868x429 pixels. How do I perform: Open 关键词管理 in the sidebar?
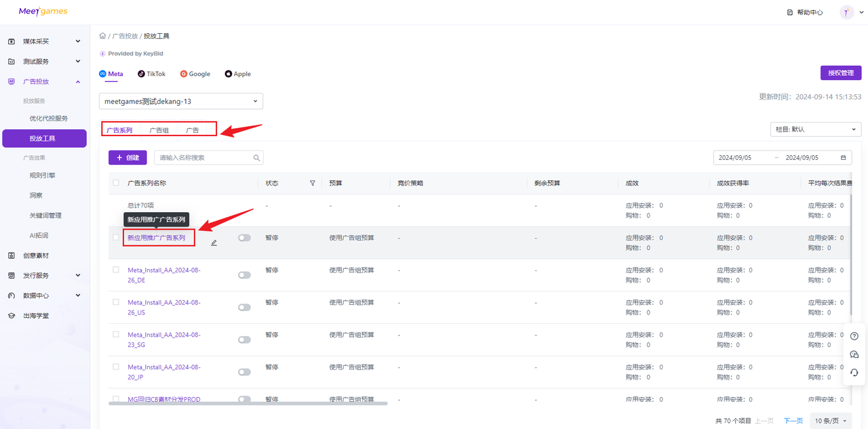[45, 216]
